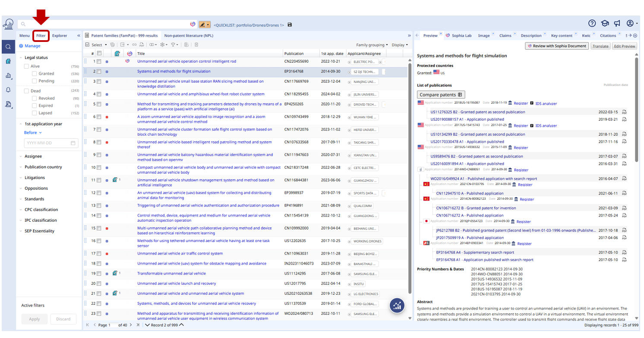Image resolution: width=644 pixels, height=338 pixels.
Task: Open the calendar picker in date field
Action: click(73, 143)
